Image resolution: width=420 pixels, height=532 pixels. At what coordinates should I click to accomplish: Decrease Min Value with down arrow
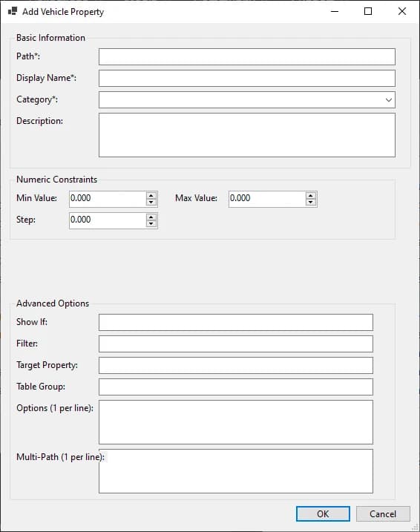coord(151,203)
